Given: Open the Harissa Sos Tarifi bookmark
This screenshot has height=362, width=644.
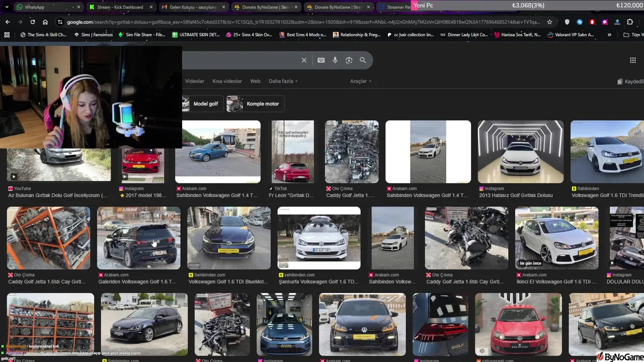Looking at the screenshot, I should [517, 35].
